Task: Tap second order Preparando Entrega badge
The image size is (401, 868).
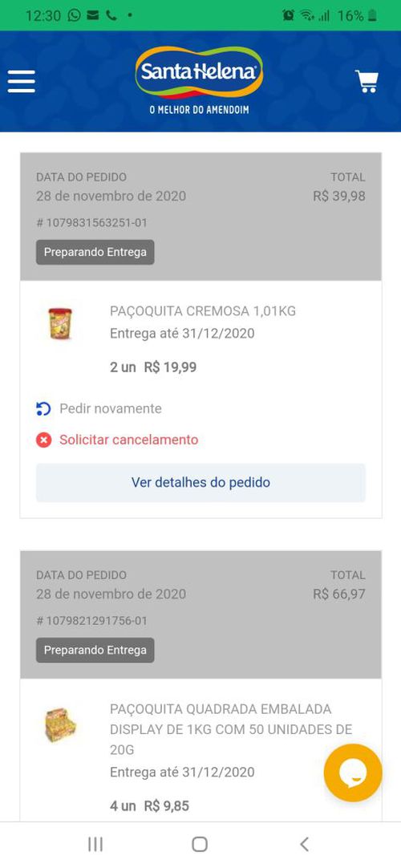Action: (95, 651)
